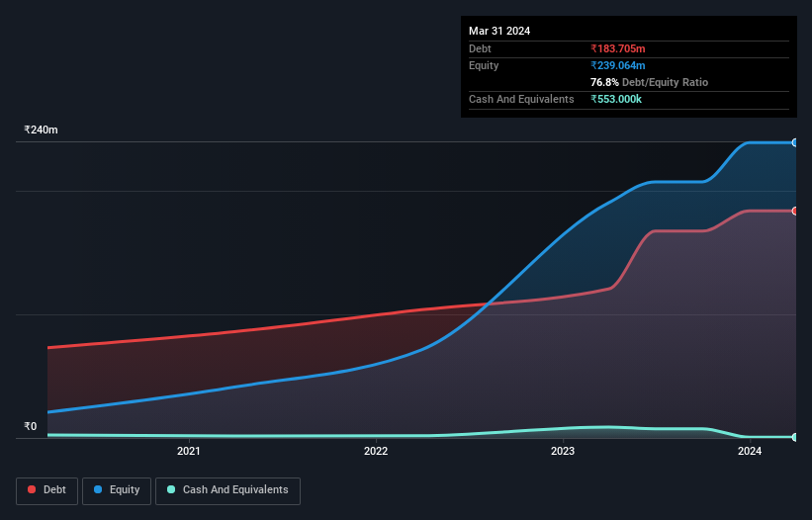The height and width of the screenshot is (520, 812).
Task: Click Cash And Equivalents label in tooltip
Action: point(521,99)
